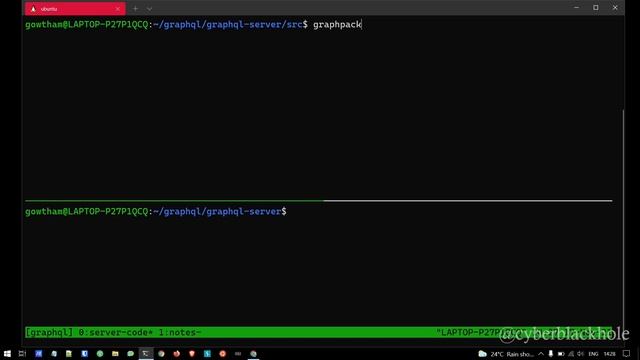Close the ubuntu tab

point(118,9)
